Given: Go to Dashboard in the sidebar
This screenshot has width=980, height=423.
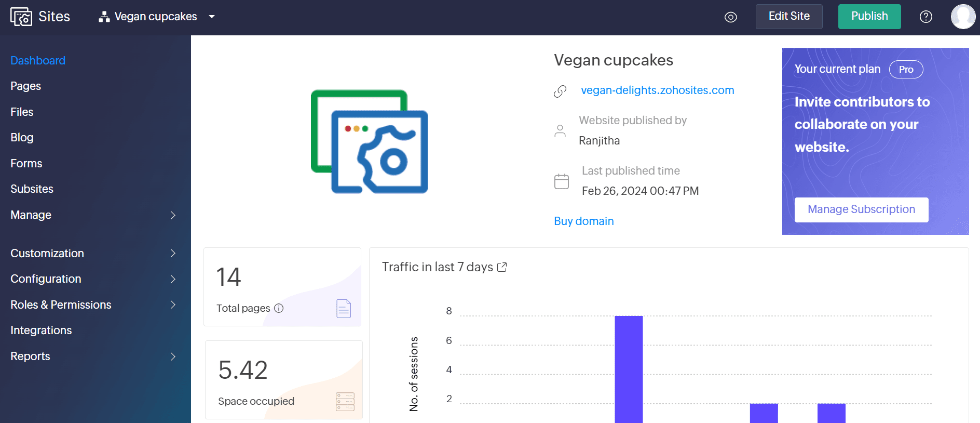Looking at the screenshot, I should click(38, 60).
